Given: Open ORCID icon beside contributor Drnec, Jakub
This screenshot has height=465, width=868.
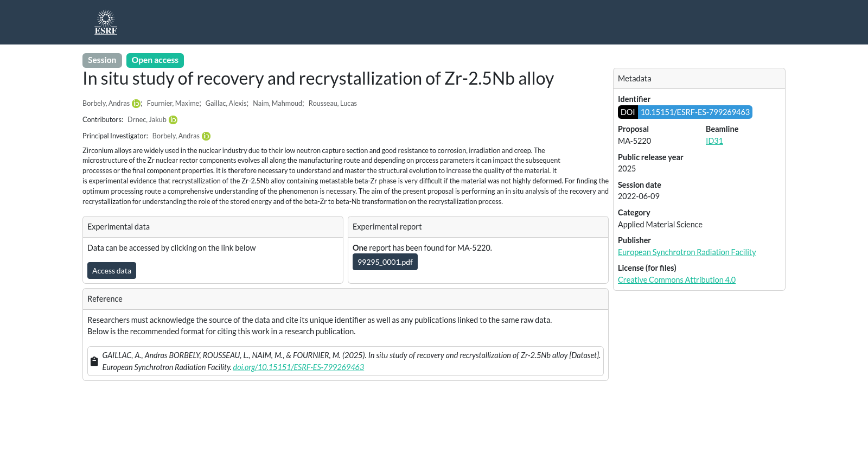Looking at the screenshot, I should (173, 120).
